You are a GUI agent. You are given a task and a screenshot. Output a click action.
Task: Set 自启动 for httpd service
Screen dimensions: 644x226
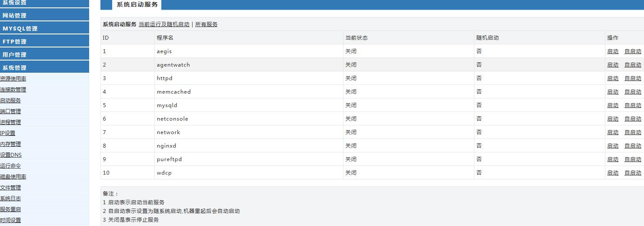pyautogui.click(x=633, y=78)
